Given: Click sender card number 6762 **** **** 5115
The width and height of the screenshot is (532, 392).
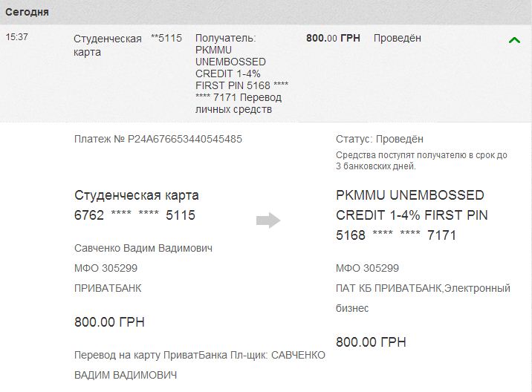Looking at the screenshot, I should (x=134, y=215).
